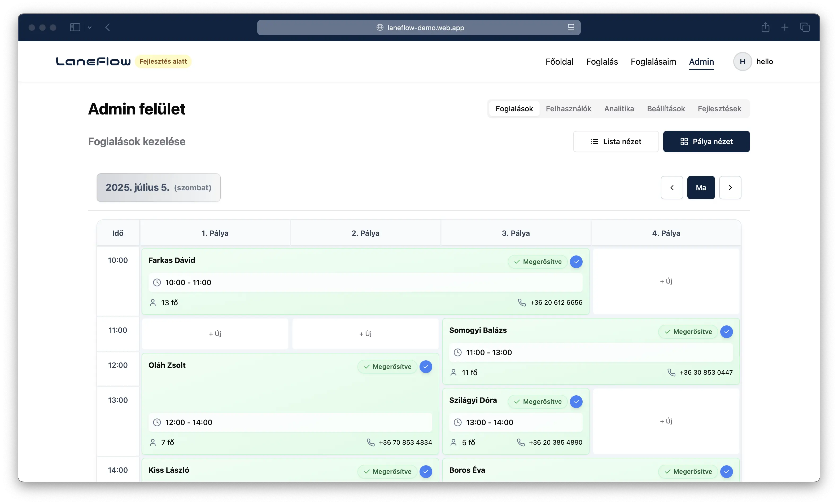Click the clock icon for 11:00 - 13:00

458,352
